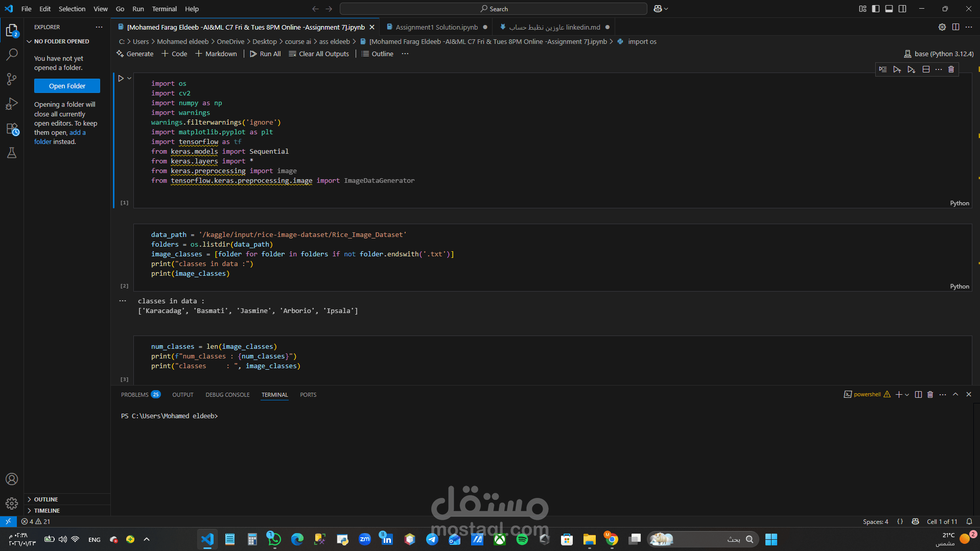Click Clear All Outputs button
This screenshot has height=551, width=980.
point(319,54)
